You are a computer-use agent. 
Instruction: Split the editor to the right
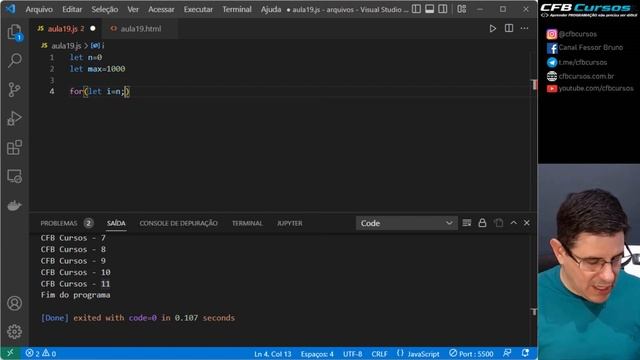[x=509, y=28]
